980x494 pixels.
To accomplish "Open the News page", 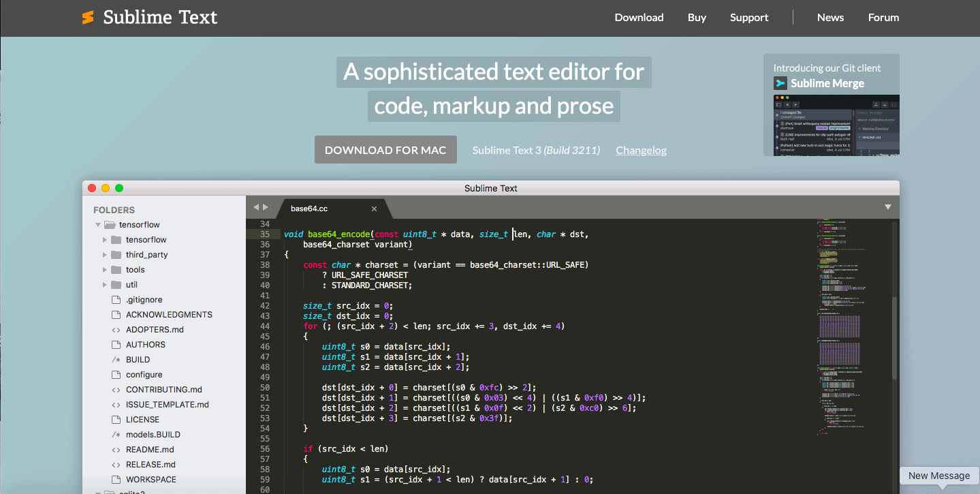I will coord(830,18).
